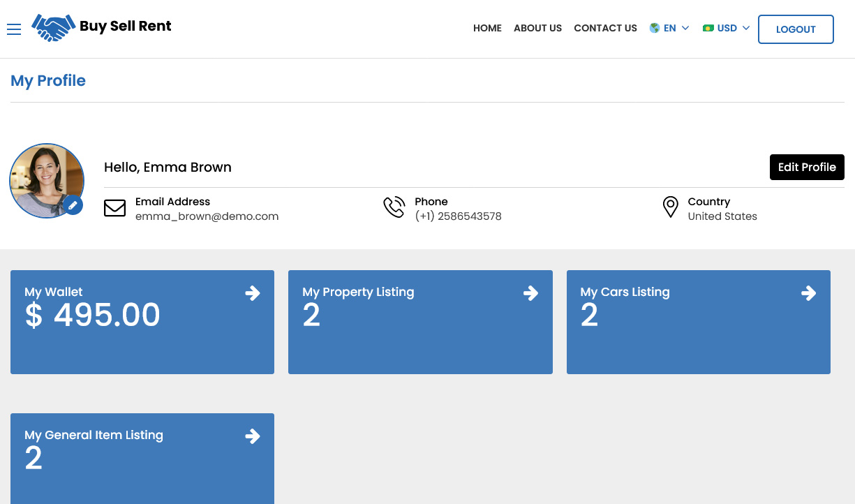Open the hamburger side menu

point(14,29)
